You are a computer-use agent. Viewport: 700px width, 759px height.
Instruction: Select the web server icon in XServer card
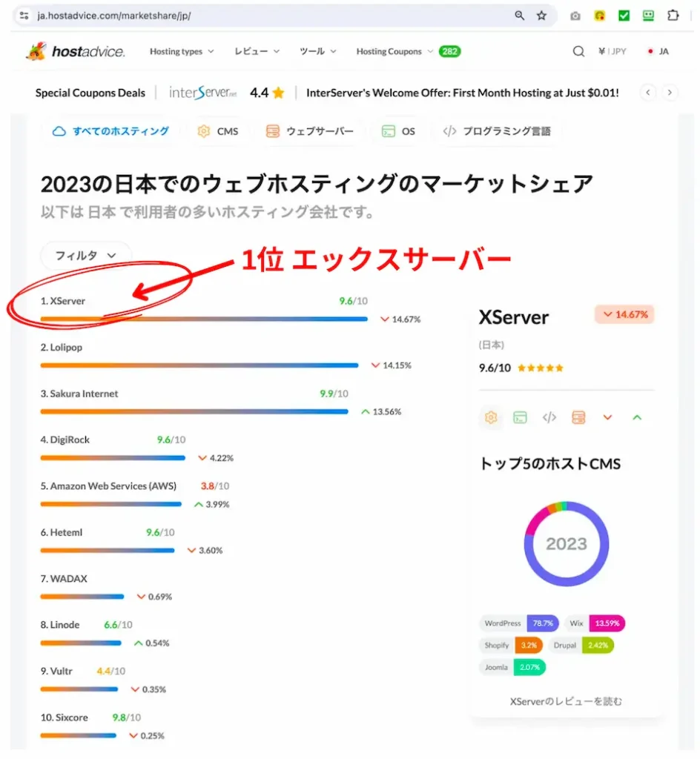tap(578, 417)
